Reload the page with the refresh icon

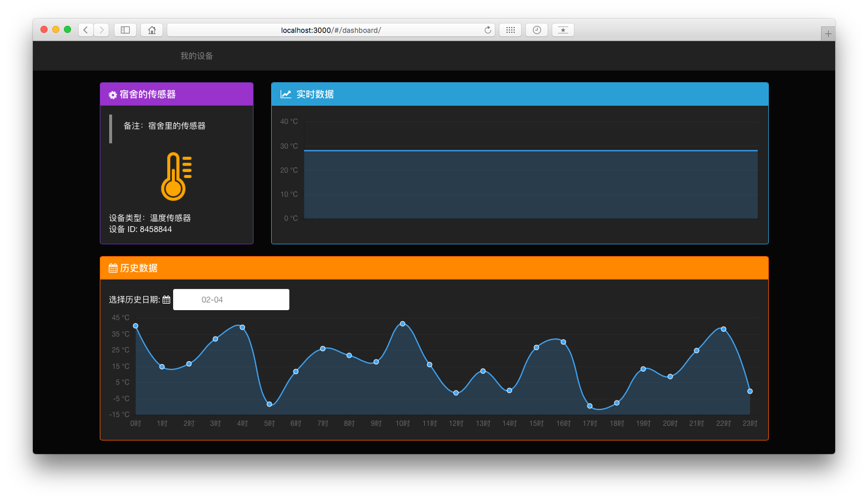coord(488,30)
